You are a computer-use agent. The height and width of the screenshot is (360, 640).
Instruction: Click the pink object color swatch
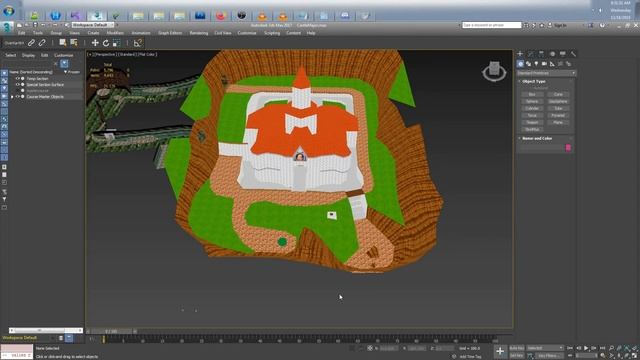(568, 148)
